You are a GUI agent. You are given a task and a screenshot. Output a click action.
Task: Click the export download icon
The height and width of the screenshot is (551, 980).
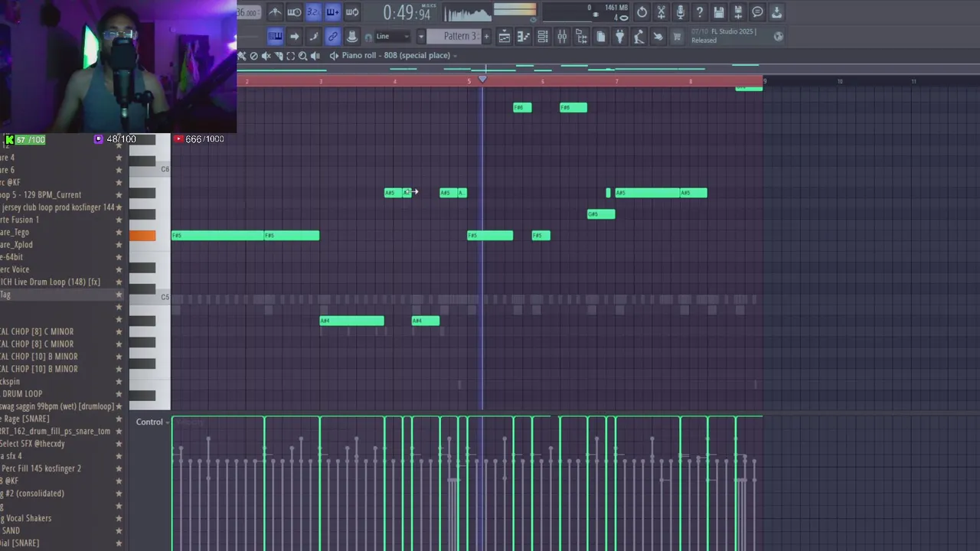coord(776,12)
